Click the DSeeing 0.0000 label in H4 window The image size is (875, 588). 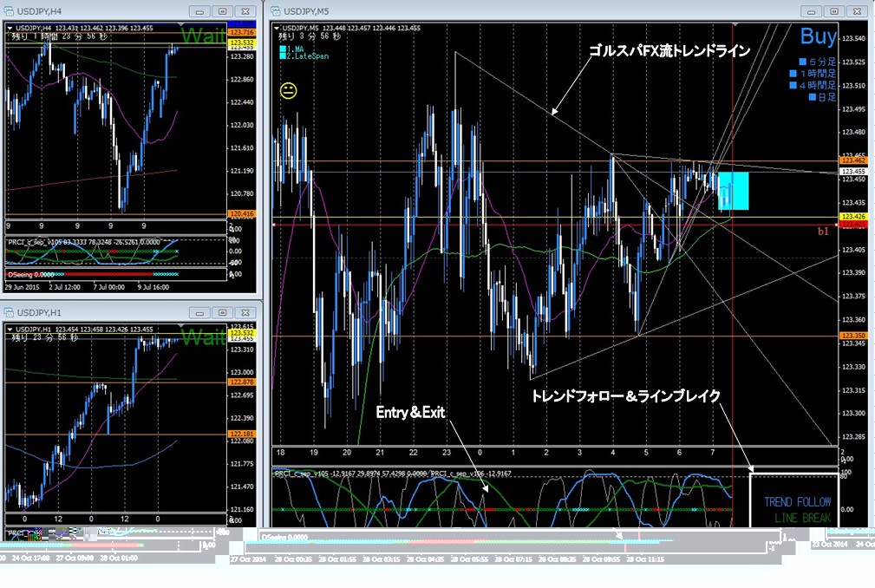(x=30, y=274)
